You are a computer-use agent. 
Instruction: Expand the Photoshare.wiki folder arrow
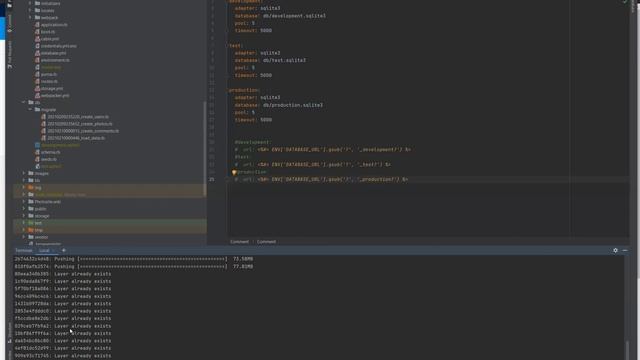click(x=24, y=202)
